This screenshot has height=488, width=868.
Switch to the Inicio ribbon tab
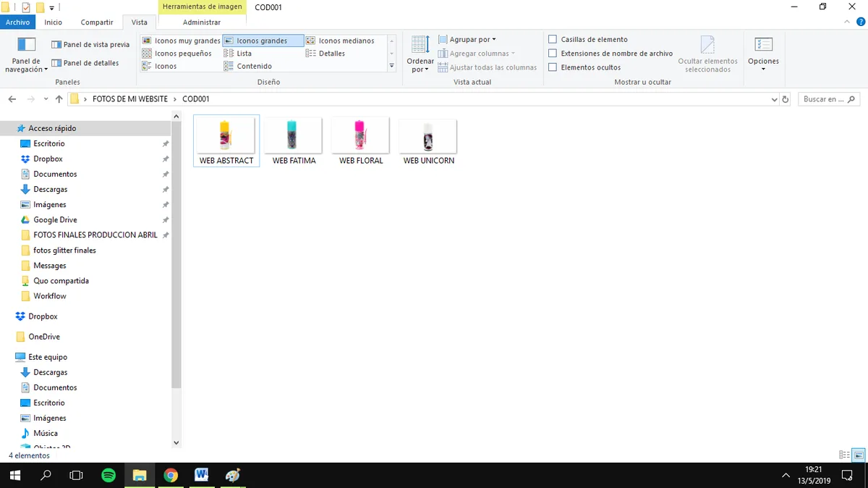tap(53, 22)
